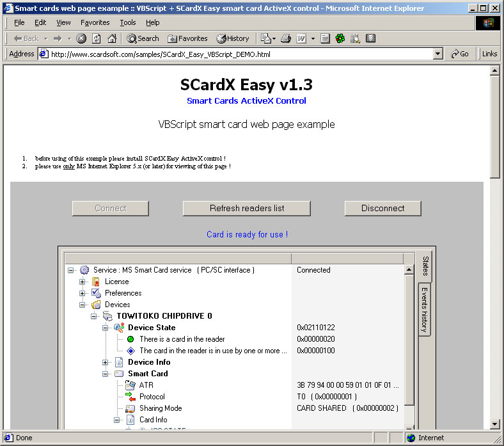Click the green ICQ flower icon
This screenshot has width=504, height=446.
coord(340,38)
